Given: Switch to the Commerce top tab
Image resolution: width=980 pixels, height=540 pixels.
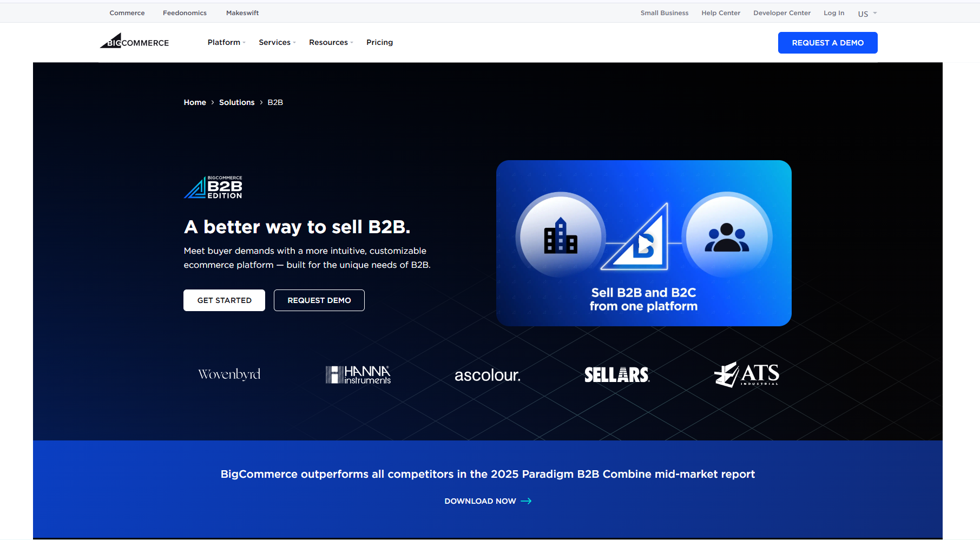Looking at the screenshot, I should [x=127, y=13].
